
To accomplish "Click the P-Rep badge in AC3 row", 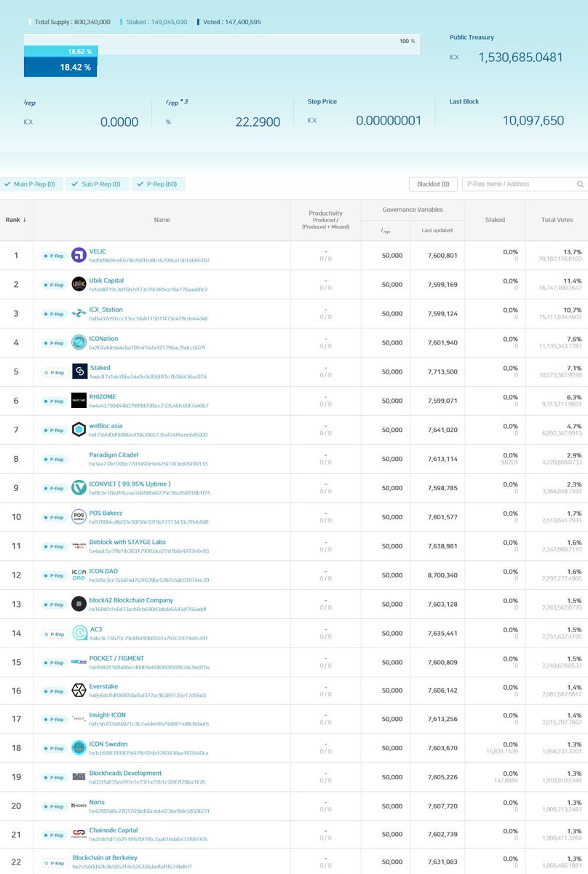I will (55, 634).
